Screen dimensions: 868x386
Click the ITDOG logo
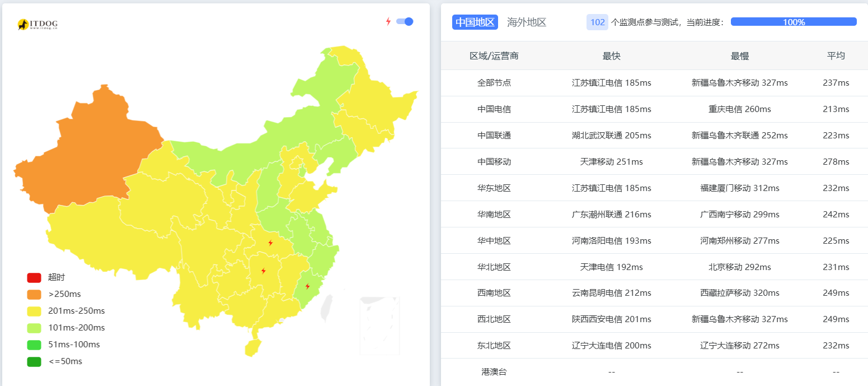(37, 24)
